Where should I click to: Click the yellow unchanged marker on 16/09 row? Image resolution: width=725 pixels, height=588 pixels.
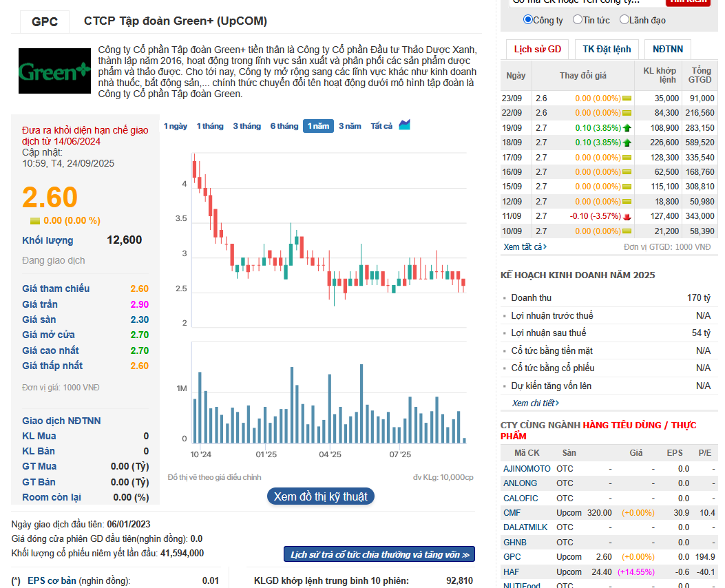click(627, 172)
